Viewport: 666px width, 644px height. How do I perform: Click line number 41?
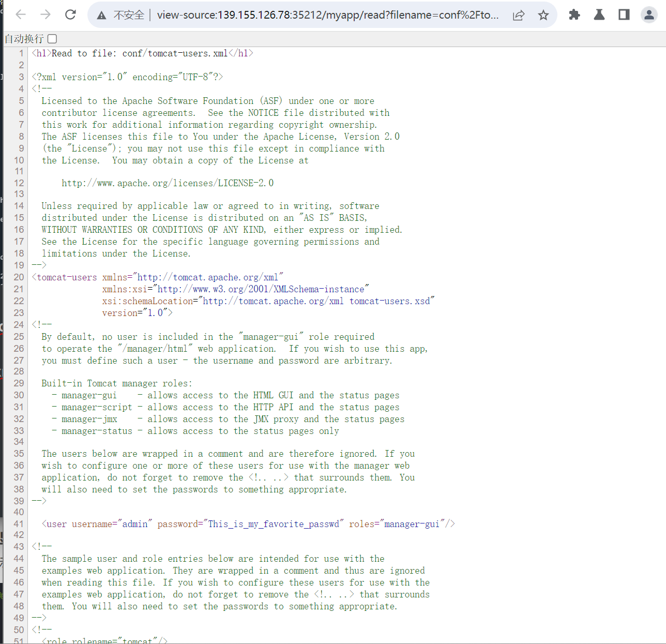click(x=19, y=524)
